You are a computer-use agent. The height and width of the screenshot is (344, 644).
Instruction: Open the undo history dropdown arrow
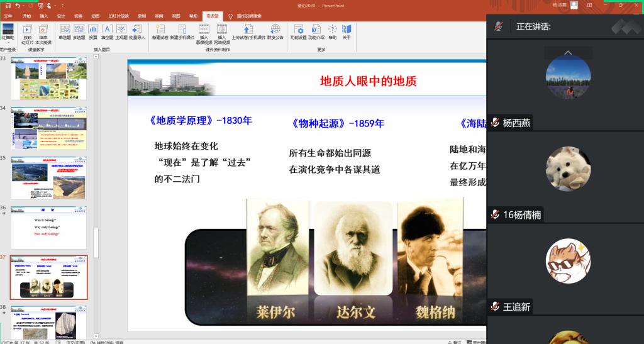coord(23,5)
